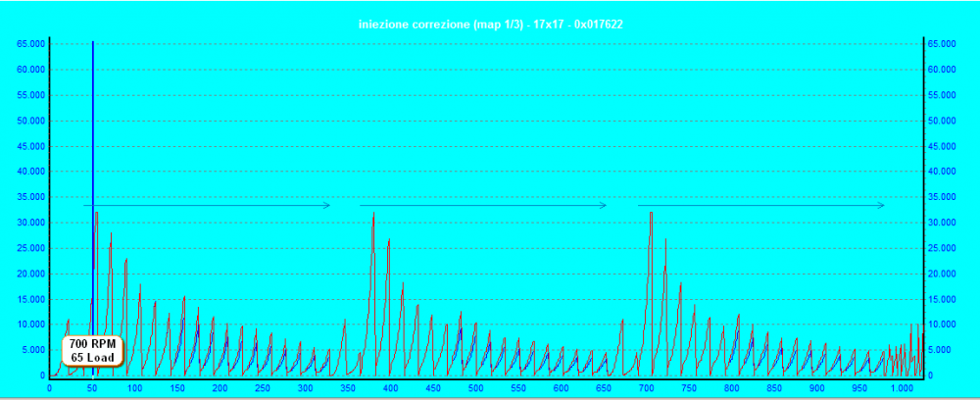Click left y-axis label 25.000
Viewport: 980px width, 400px height.
click(x=30, y=248)
